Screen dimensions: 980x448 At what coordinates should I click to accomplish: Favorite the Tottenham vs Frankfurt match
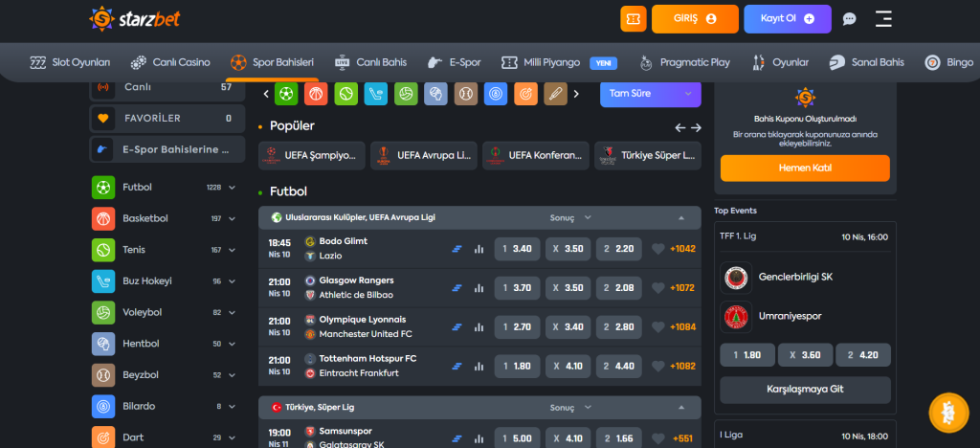point(657,366)
